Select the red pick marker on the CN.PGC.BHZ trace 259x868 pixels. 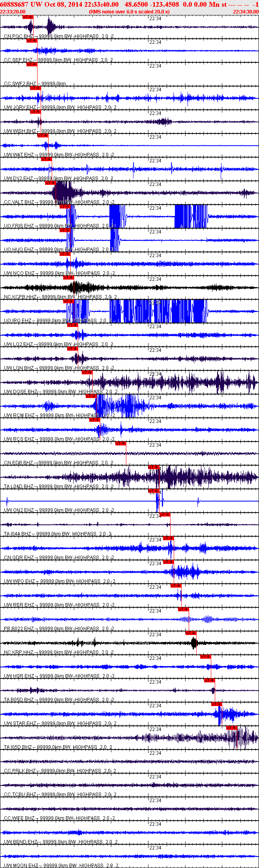(28, 17)
